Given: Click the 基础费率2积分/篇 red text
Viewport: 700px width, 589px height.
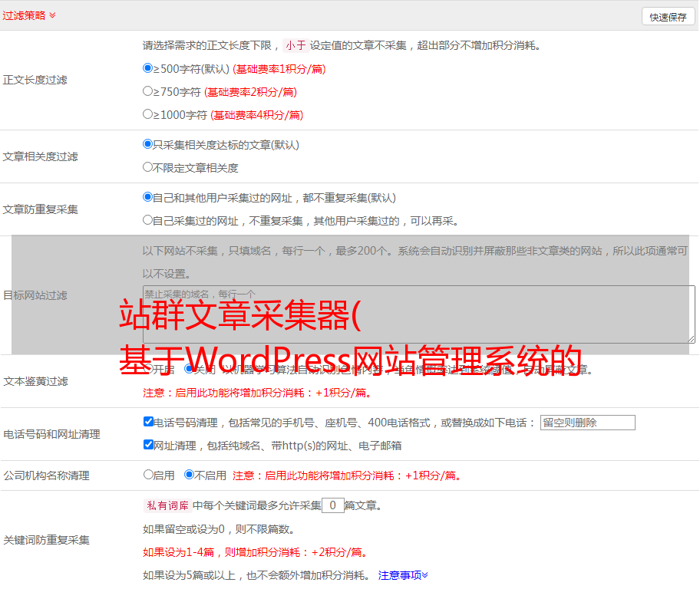Looking at the screenshot, I should [x=250, y=92].
